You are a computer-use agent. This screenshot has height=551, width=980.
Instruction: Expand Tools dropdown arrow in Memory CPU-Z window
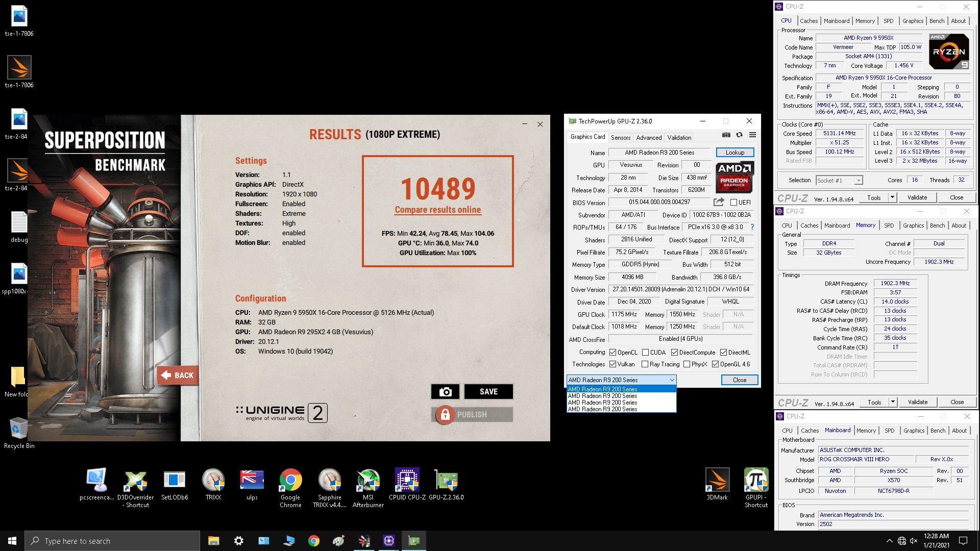(893, 402)
